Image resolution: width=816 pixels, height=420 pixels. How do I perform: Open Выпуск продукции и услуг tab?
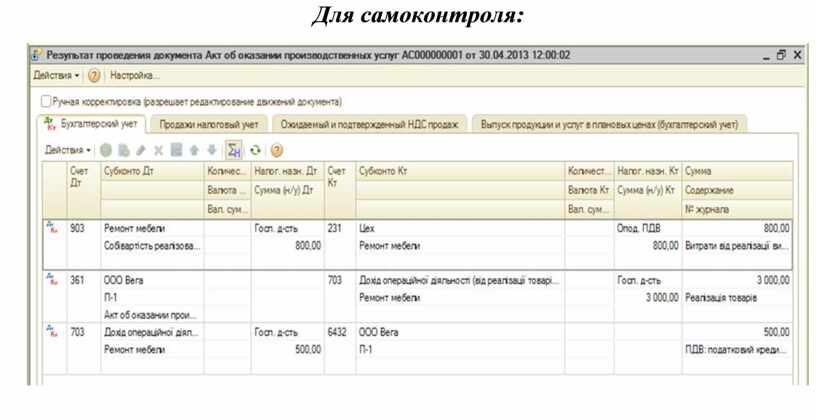click(609, 124)
